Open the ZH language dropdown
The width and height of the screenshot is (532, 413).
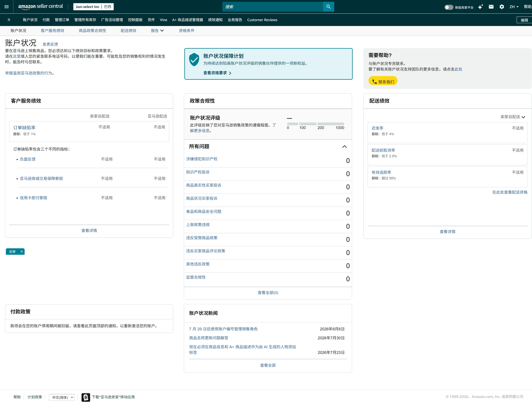[514, 7]
